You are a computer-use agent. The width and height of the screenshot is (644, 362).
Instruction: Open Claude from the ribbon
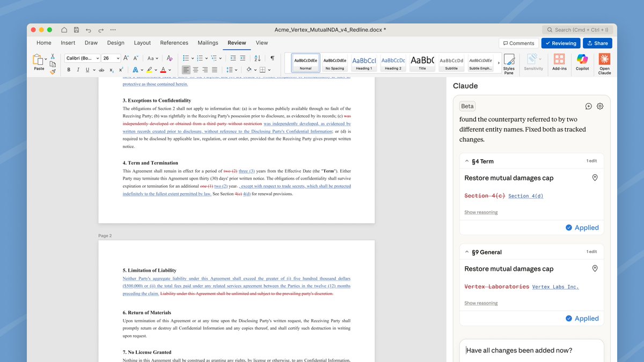(x=604, y=63)
